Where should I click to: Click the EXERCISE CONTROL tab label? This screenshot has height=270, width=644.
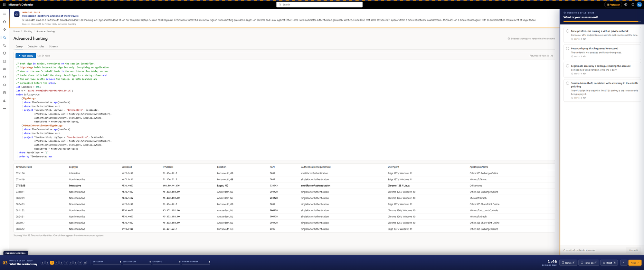pos(16,253)
